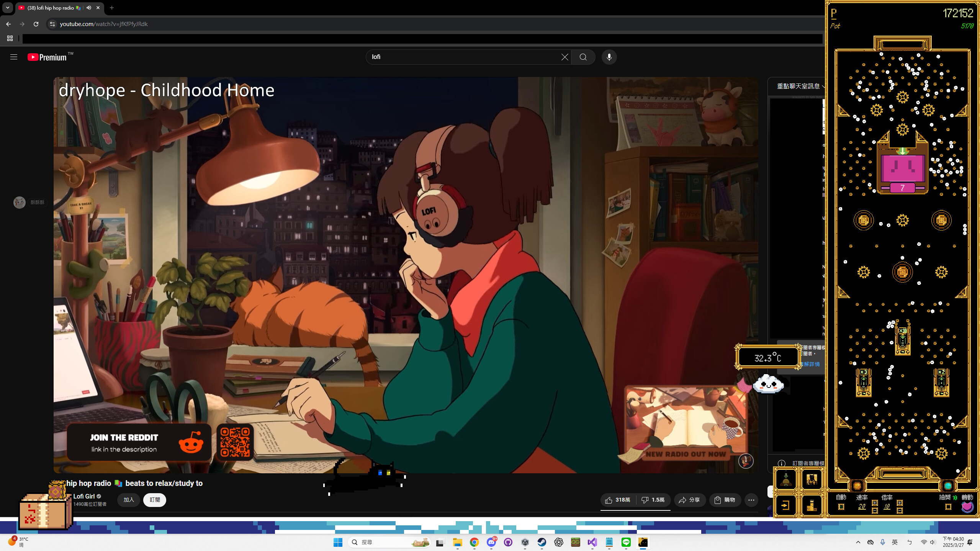The image size is (980, 551).
Task: Mute the tab via its speaker icon
Action: (x=88, y=8)
